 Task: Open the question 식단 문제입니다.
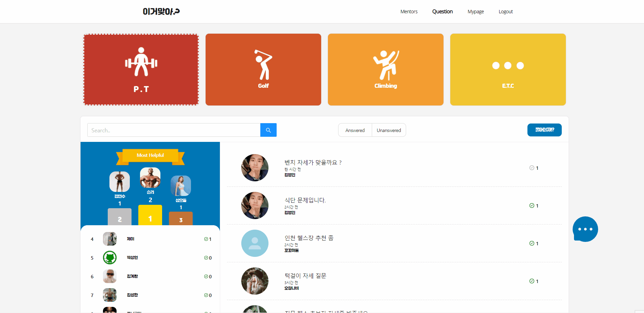(x=305, y=200)
